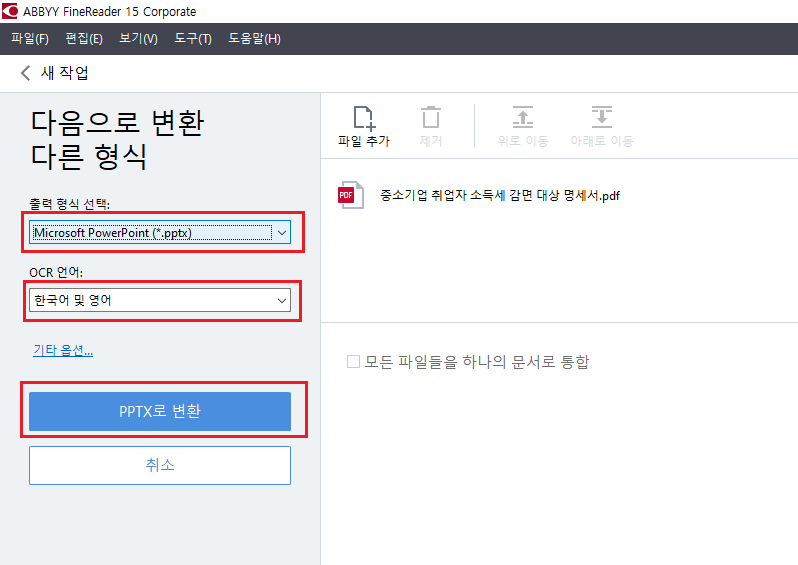Open the 기타 옵션... link
Screen dimensions: 798x565
coord(63,350)
